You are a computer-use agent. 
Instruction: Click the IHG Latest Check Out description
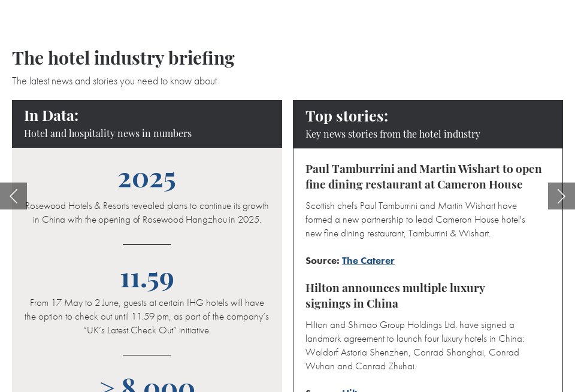(x=147, y=317)
